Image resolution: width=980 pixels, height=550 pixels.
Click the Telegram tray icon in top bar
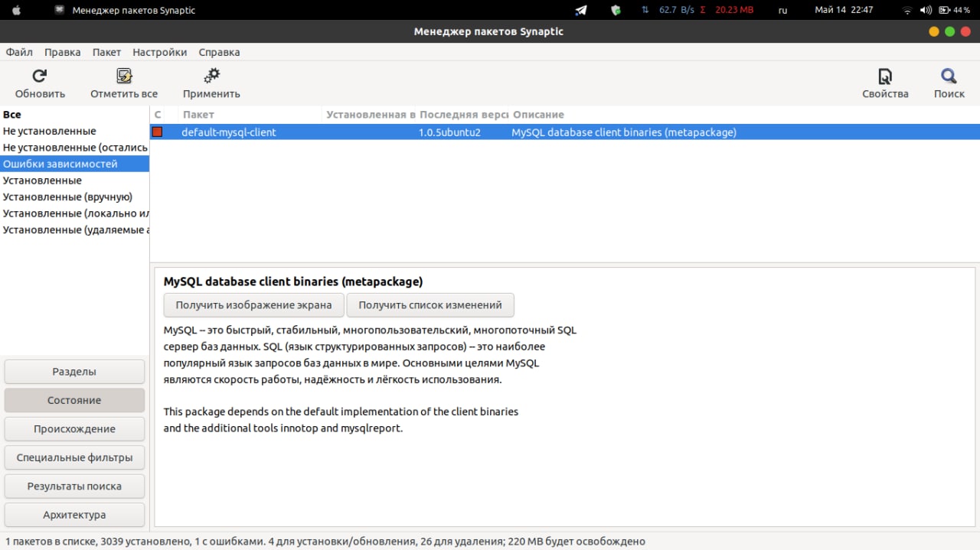pyautogui.click(x=581, y=10)
